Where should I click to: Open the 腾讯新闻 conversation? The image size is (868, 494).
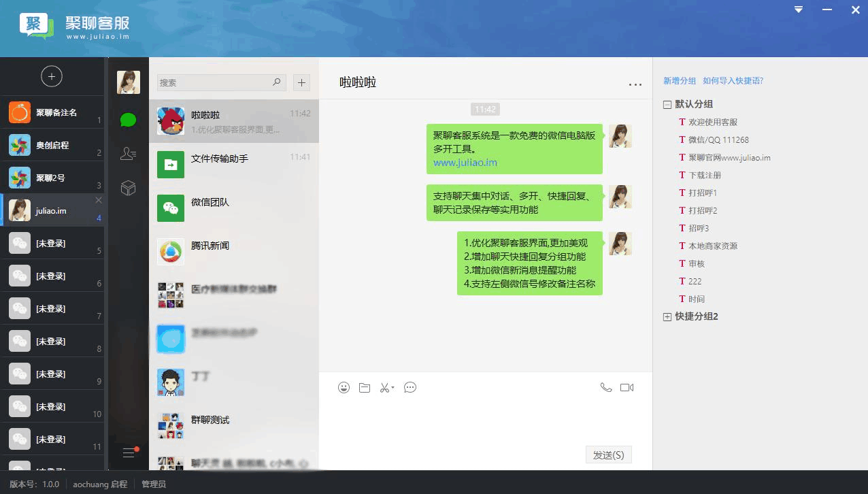coord(234,252)
